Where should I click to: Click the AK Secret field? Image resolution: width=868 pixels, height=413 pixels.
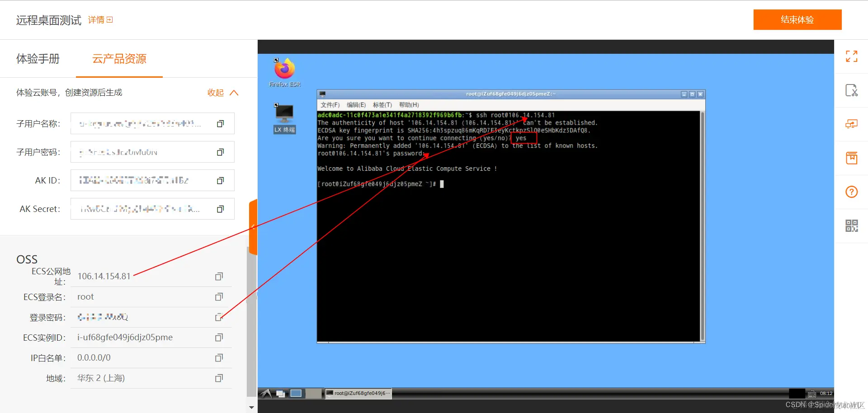(x=152, y=209)
